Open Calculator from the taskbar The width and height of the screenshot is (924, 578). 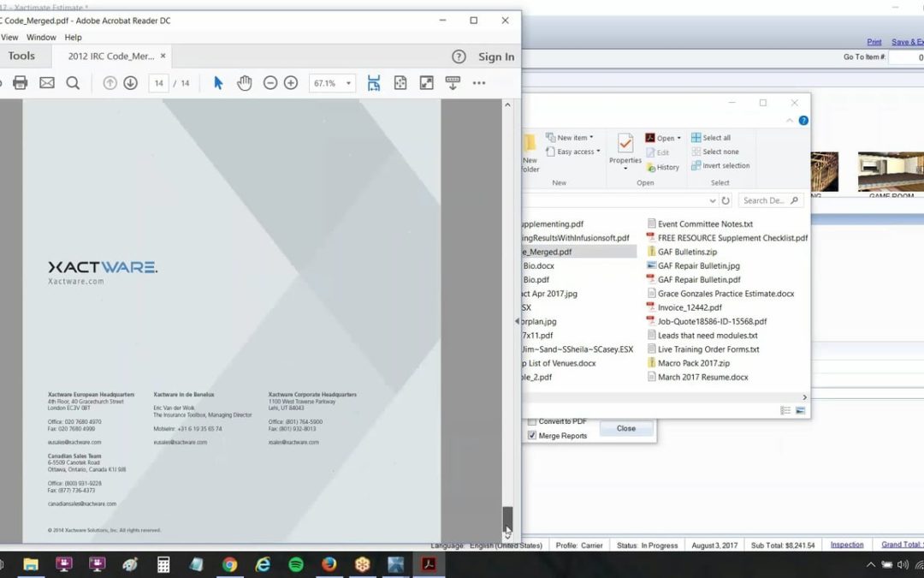[163, 564]
